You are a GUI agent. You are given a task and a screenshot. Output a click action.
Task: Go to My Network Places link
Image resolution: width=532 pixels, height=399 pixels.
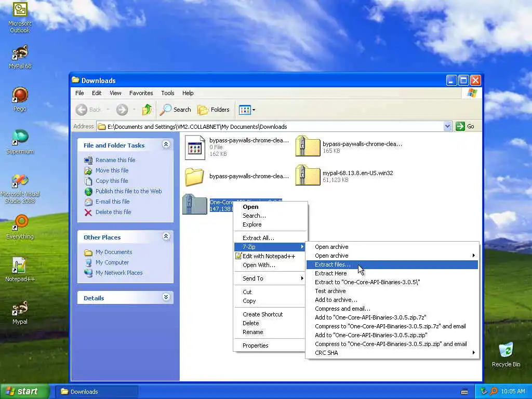(119, 273)
